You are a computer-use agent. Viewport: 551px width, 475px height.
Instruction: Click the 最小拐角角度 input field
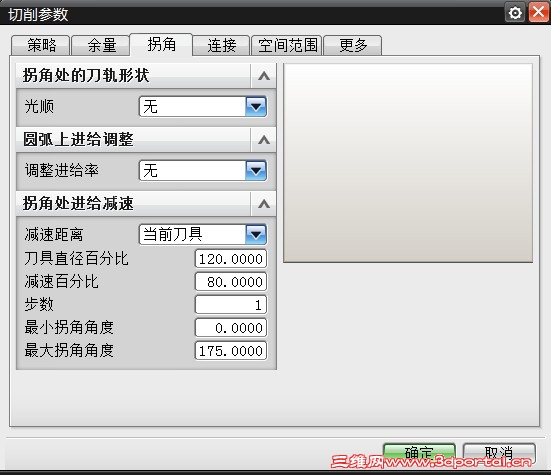pos(231,328)
